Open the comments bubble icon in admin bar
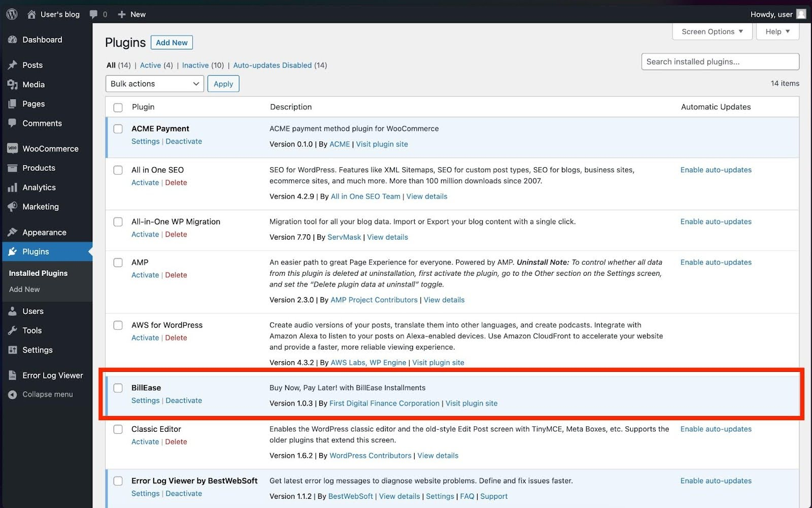 (x=93, y=14)
